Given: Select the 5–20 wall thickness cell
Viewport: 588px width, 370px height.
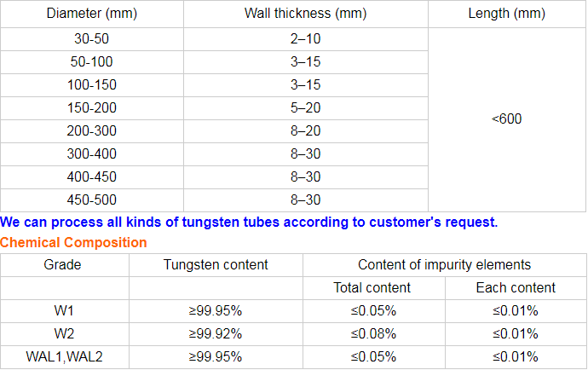Looking at the screenshot, I should [305, 108].
